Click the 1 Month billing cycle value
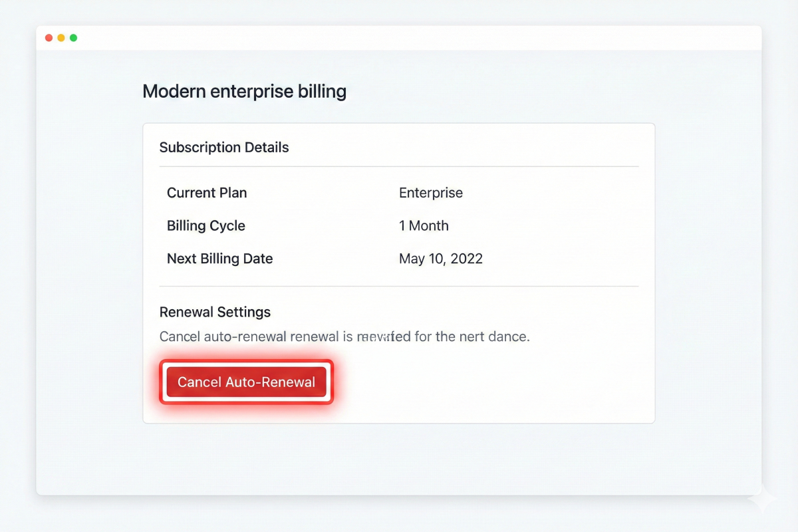The image size is (798, 532). [x=424, y=225]
